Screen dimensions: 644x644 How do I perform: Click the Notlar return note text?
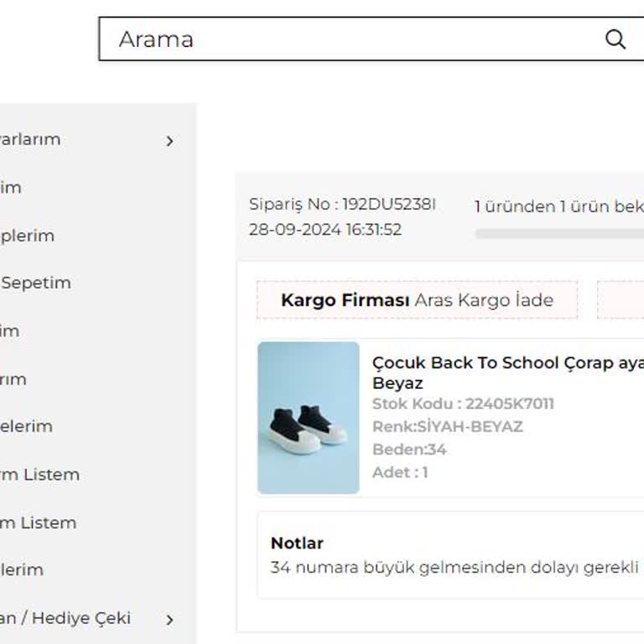coord(454,568)
